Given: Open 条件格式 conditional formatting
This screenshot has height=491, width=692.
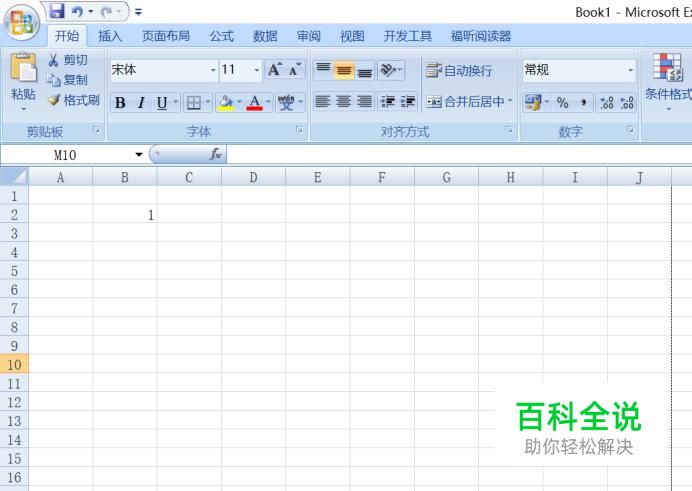Looking at the screenshot, I should click(668, 82).
